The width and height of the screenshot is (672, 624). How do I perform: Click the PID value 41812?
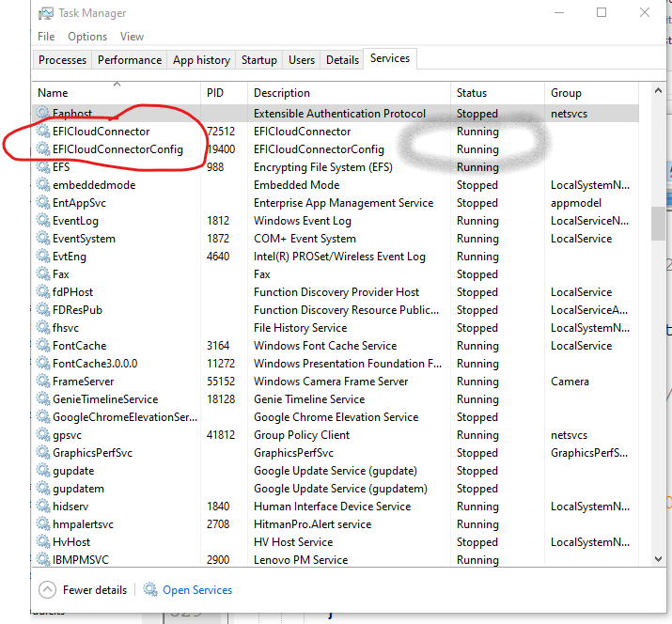pyautogui.click(x=221, y=434)
